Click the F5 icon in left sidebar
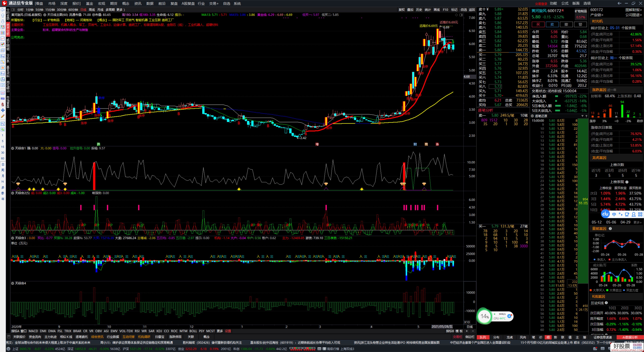The image size is (644, 352). (x=3, y=124)
